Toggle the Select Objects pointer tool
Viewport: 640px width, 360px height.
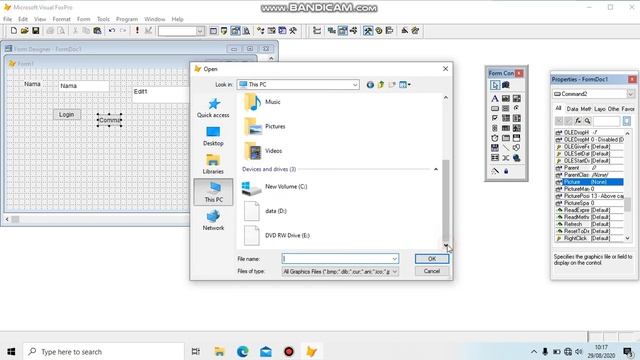click(x=495, y=85)
